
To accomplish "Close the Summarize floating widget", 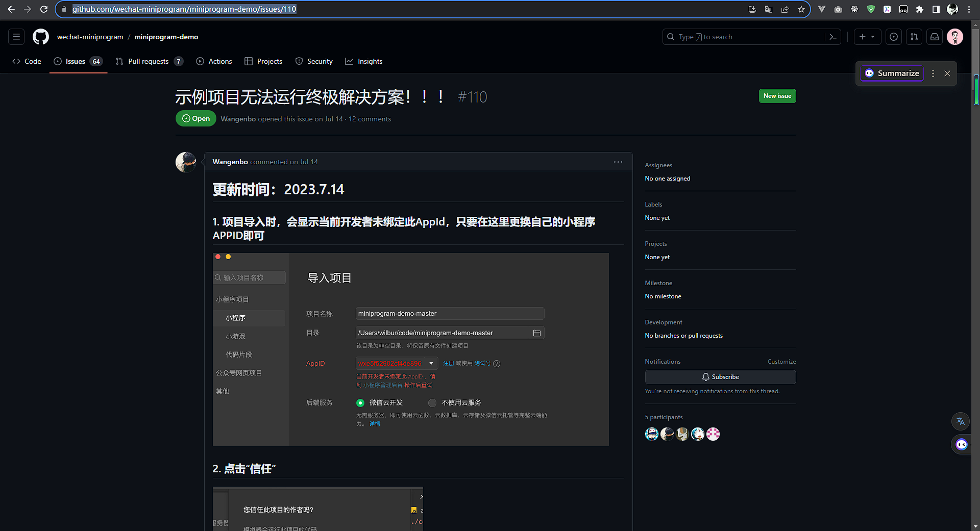I will (947, 73).
